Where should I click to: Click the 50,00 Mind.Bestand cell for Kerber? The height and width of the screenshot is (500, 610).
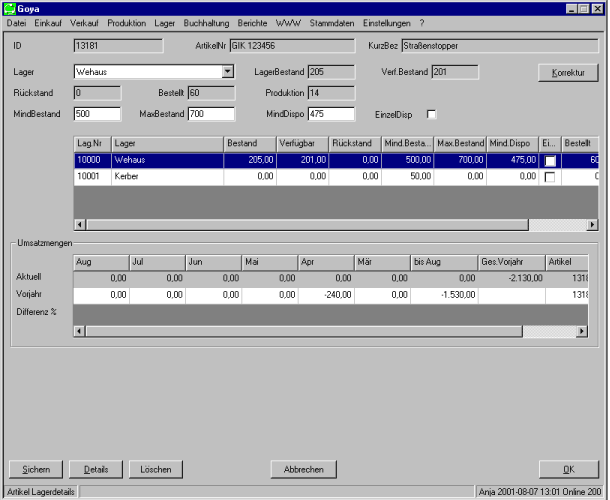[x=407, y=177]
